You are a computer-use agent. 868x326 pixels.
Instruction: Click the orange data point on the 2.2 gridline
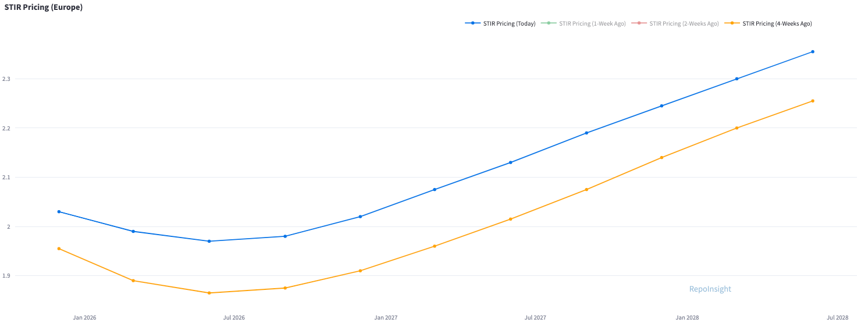737,128
